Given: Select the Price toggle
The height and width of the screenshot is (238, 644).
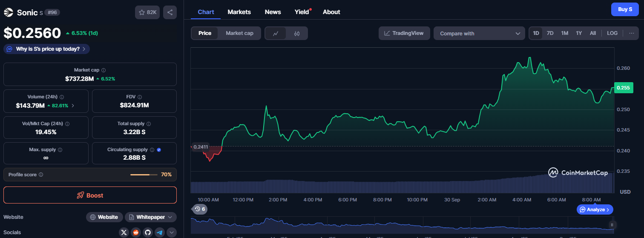Looking at the screenshot, I should (205, 33).
